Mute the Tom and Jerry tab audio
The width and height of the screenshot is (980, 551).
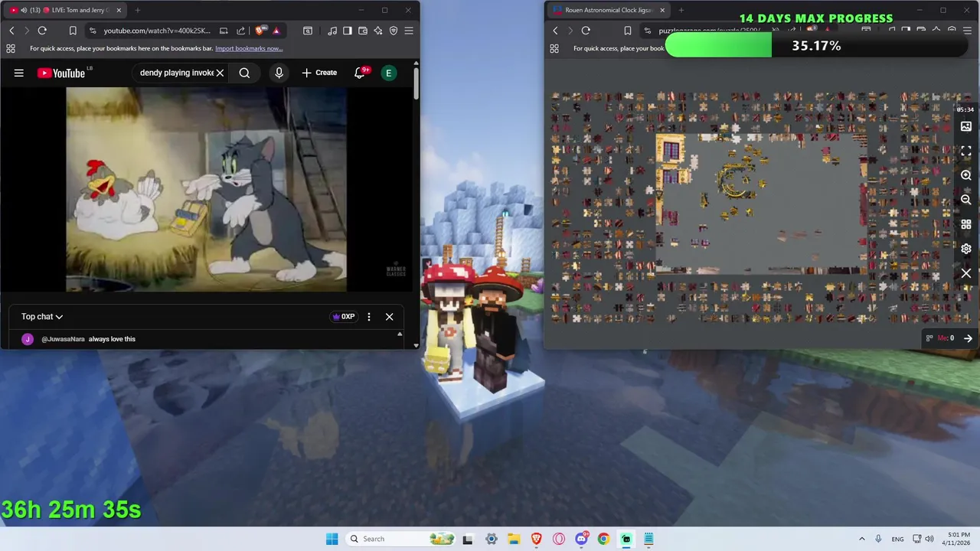[24, 10]
